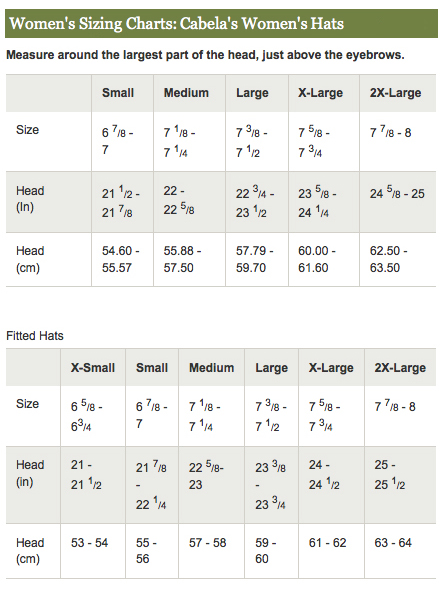The image size is (442, 594).
Task: Select the Size row label in first table
Action: coord(27,130)
